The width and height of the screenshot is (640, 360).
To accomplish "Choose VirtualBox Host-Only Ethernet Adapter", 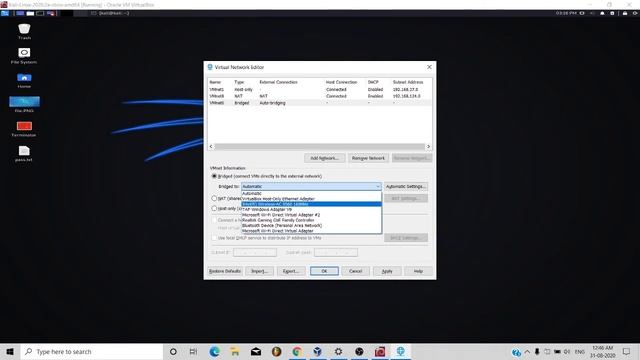I will (x=311, y=199).
